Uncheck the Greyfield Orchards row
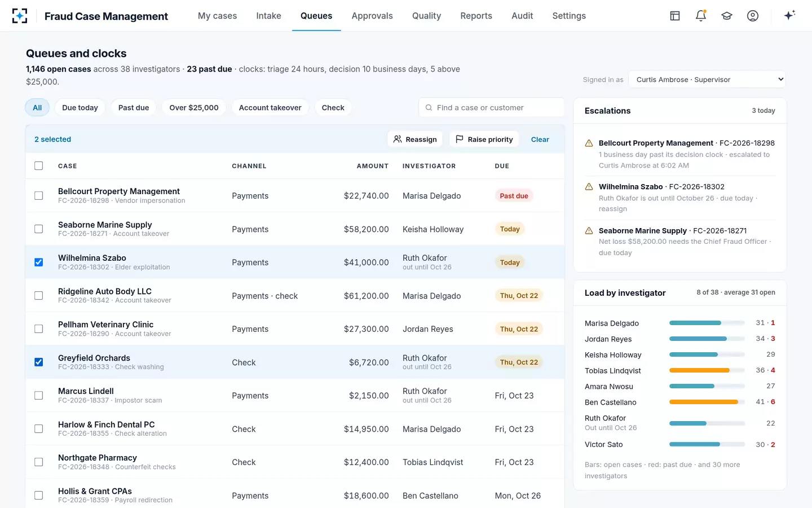Viewport: 812px width, 508px height. coord(38,362)
